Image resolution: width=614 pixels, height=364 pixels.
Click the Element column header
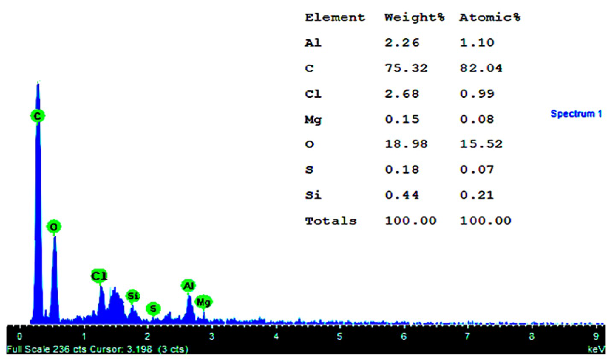(x=335, y=18)
